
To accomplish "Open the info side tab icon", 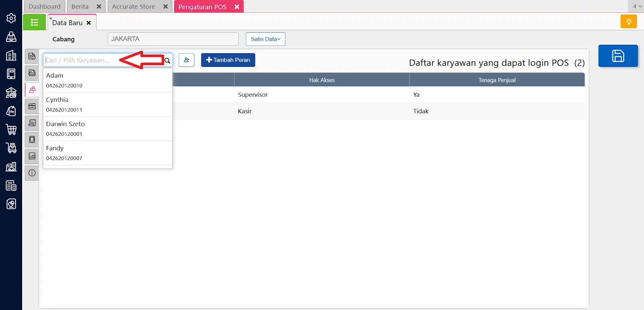I will click(x=32, y=173).
